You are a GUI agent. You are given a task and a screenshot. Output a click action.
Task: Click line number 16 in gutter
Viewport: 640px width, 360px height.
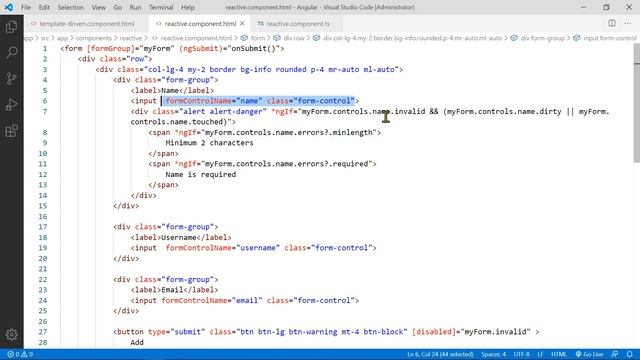pyautogui.click(x=43, y=216)
